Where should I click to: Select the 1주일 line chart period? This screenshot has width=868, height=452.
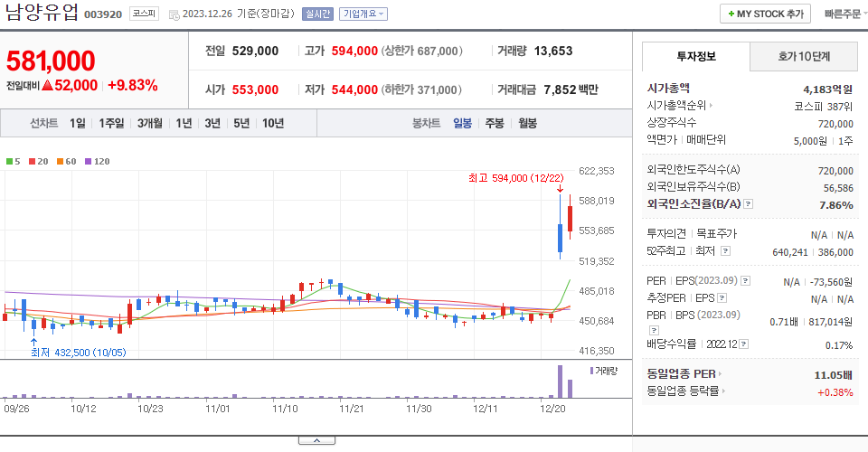pyautogui.click(x=111, y=123)
